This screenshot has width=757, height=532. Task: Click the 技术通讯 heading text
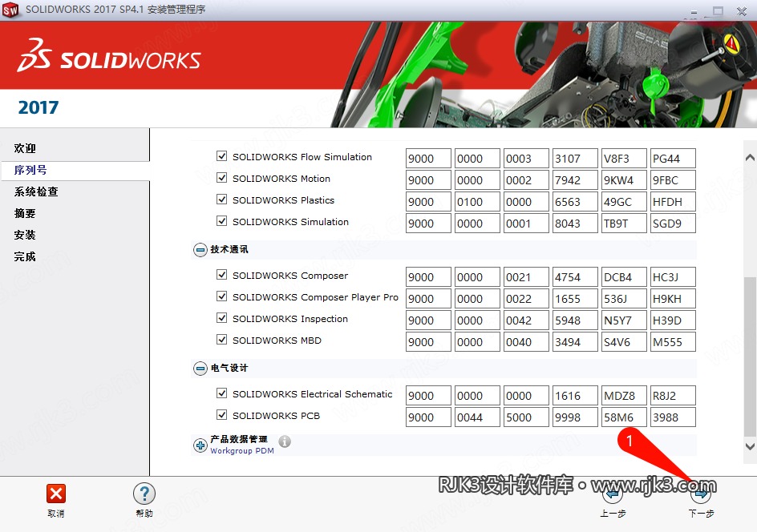pos(229,249)
